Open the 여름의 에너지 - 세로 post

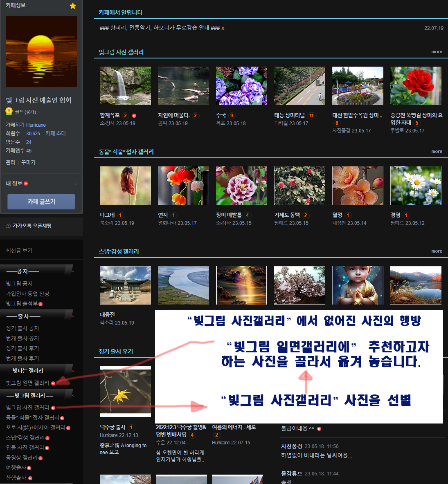[x=234, y=427]
